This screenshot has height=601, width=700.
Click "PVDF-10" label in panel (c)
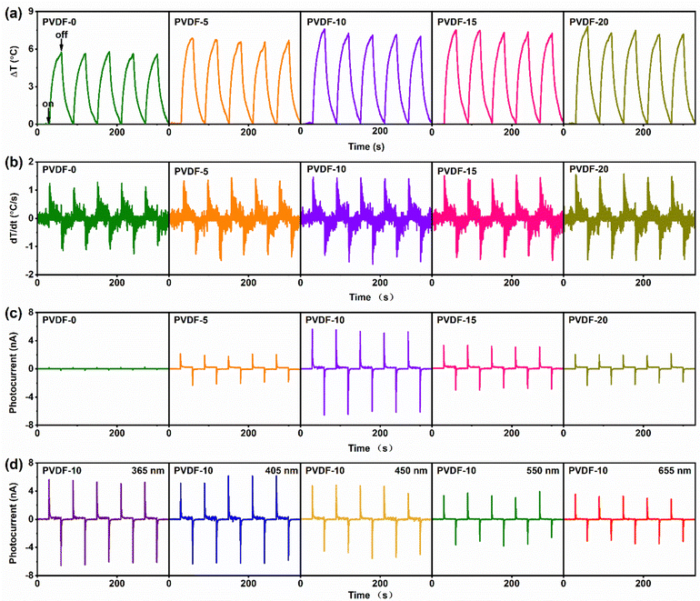point(325,320)
